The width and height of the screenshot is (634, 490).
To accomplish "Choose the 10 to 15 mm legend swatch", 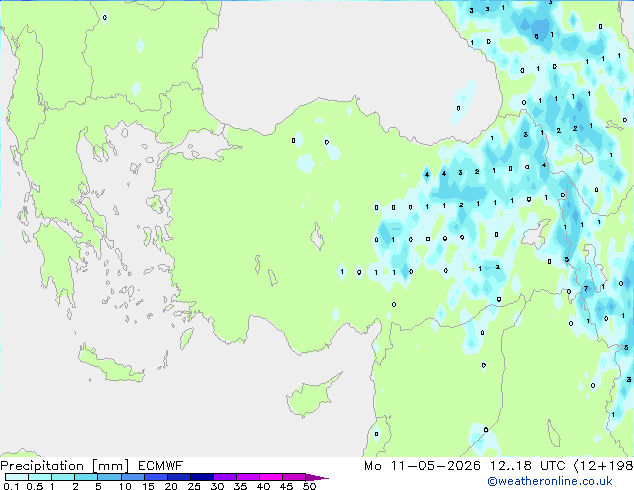I will click(x=132, y=477).
